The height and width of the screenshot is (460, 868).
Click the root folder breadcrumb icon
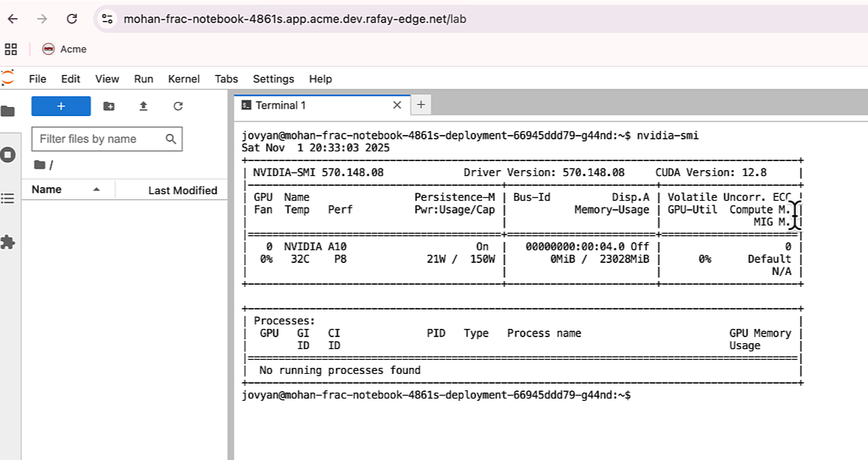(39, 164)
